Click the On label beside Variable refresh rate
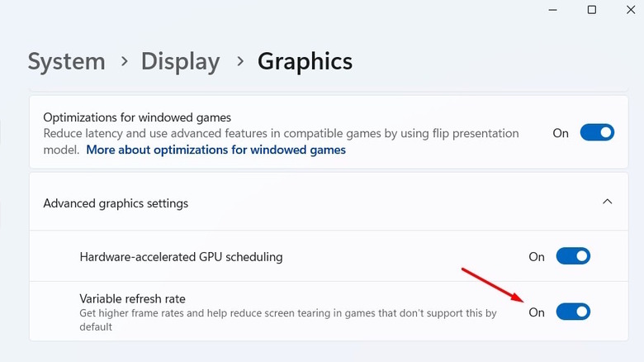The height and width of the screenshot is (362, 644). point(537,312)
